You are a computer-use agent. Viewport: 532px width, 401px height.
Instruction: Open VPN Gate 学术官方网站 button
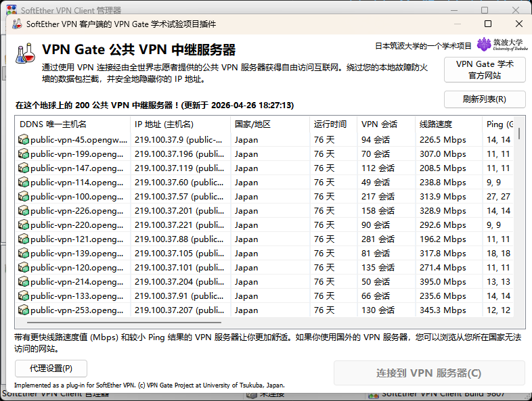(x=485, y=70)
